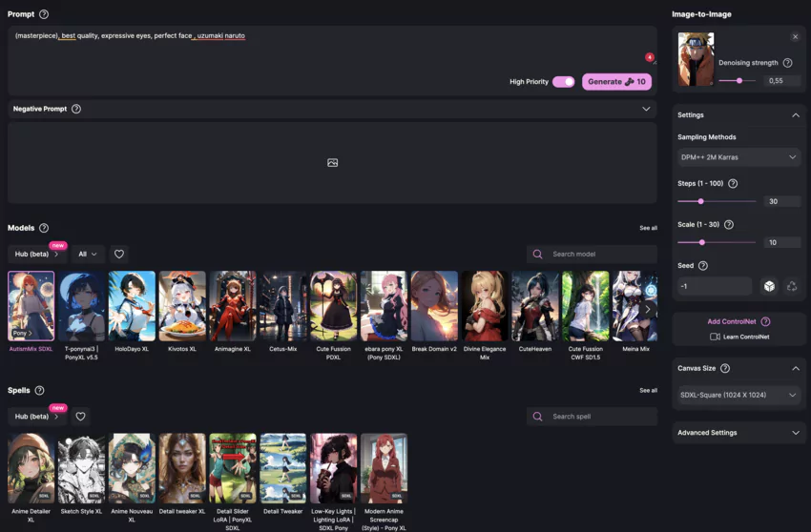The image size is (811, 532).
Task: Click the search icon in model search
Action: point(538,254)
